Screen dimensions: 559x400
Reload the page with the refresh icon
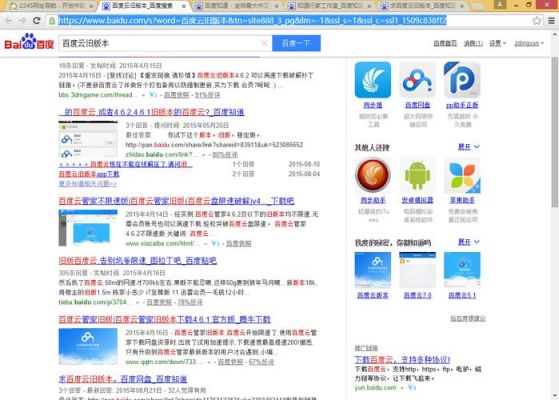(36, 21)
